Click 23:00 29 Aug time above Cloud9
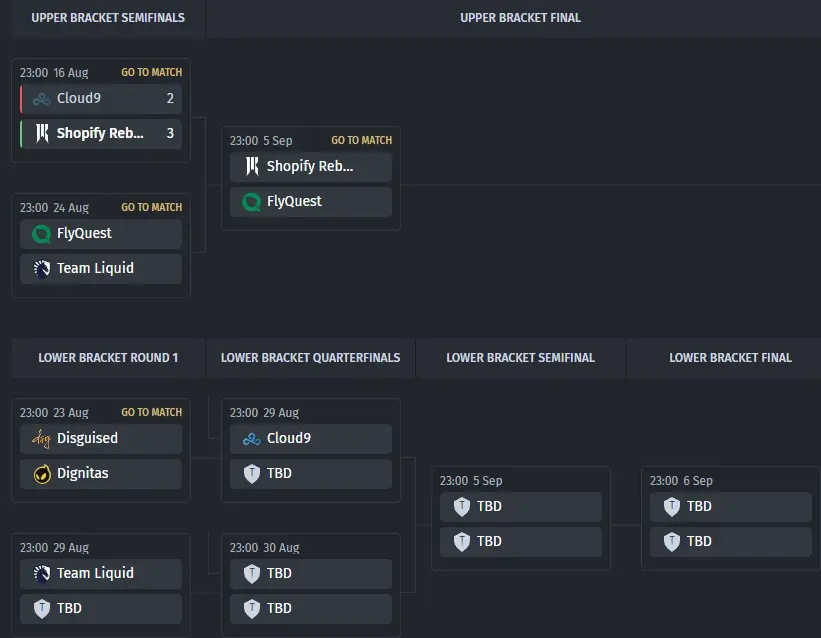Viewport: 821px width, 638px height. 264,413
